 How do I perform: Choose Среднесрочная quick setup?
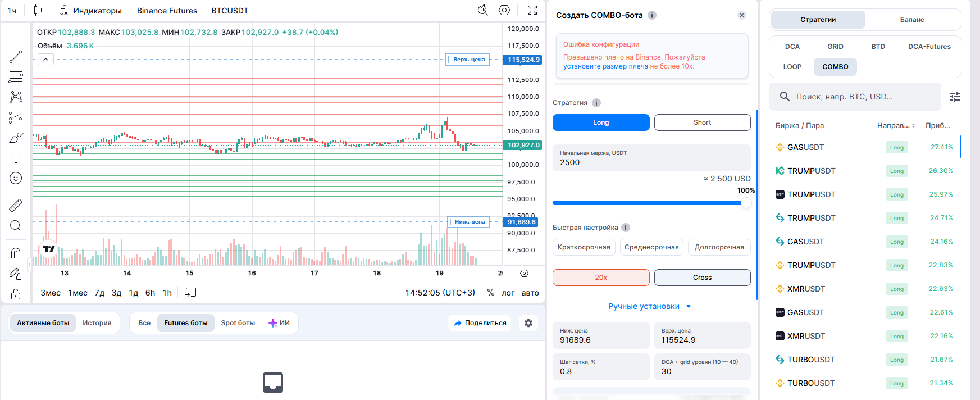pyautogui.click(x=651, y=247)
